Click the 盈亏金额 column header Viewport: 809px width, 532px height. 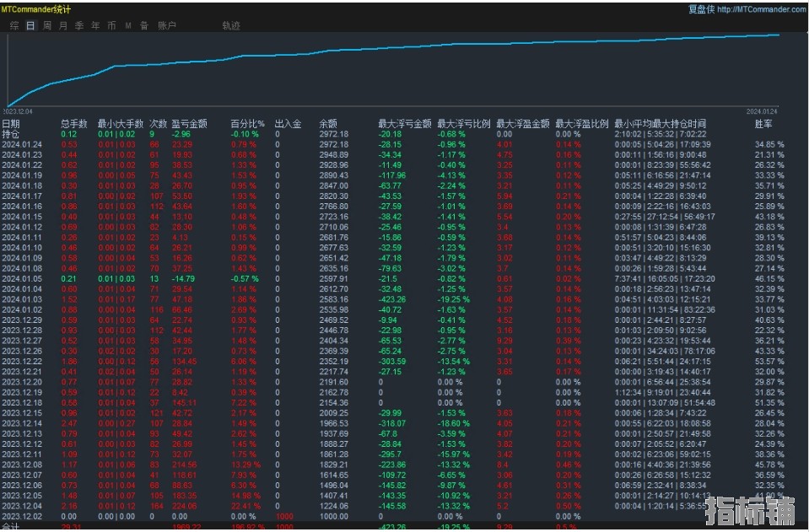point(189,123)
